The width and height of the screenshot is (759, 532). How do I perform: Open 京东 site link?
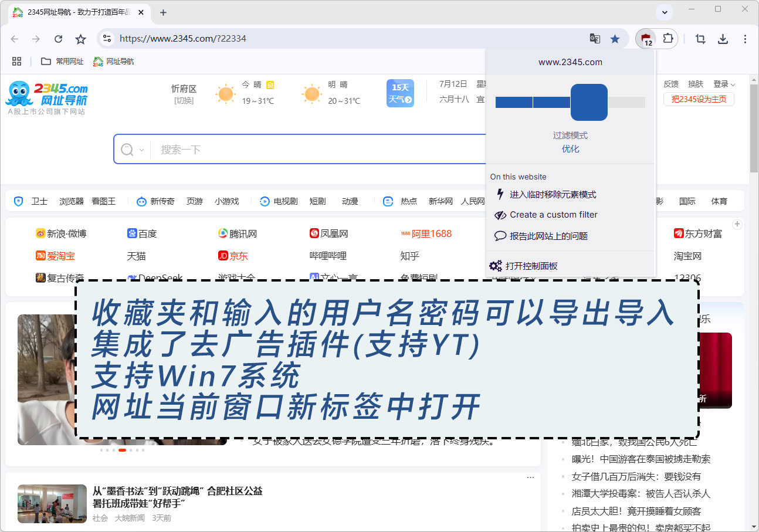pos(233,256)
